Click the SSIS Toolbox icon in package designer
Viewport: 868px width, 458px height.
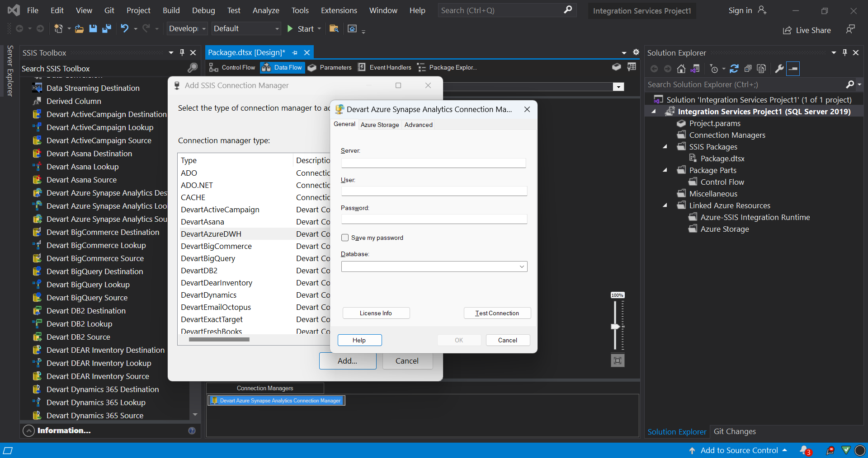point(632,67)
